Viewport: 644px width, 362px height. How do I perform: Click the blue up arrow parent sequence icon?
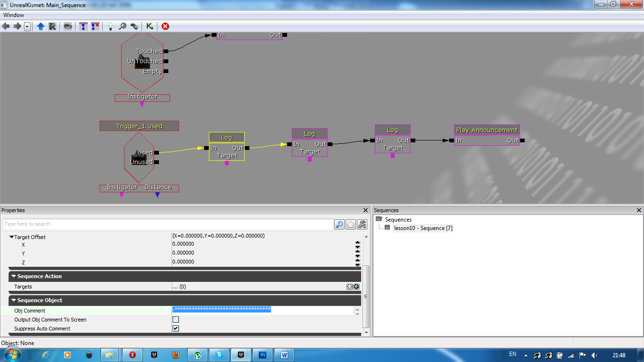[x=41, y=26]
